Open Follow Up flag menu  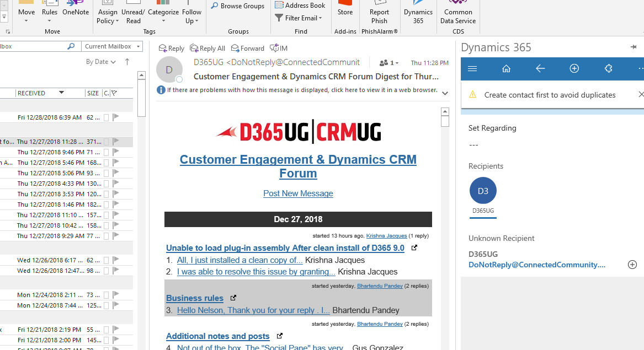pyautogui.click(x=192, y=13)
